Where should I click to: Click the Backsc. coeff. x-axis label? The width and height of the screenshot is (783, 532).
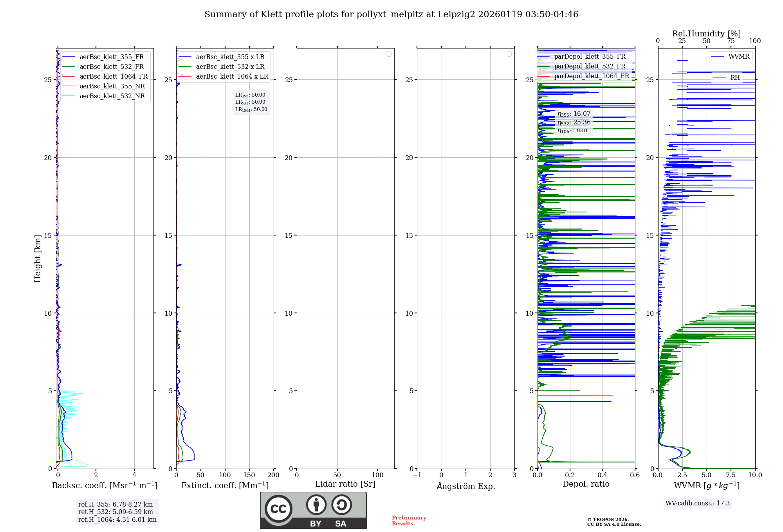point(105,485)
